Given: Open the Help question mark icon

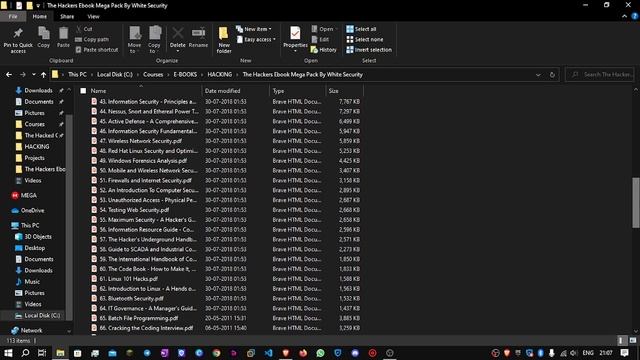Looking at the screenshot, I should (x=635, y=16).
